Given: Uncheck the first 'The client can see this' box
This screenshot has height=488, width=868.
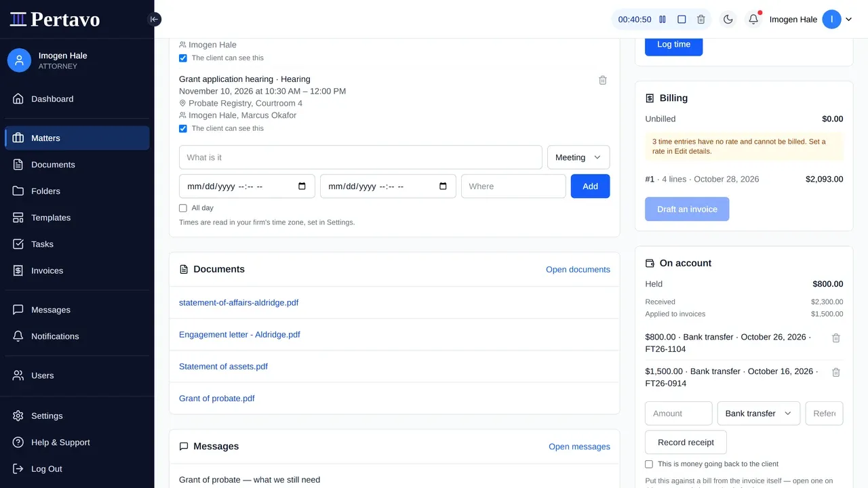Looking at the screenshot, I should point(183,58).
